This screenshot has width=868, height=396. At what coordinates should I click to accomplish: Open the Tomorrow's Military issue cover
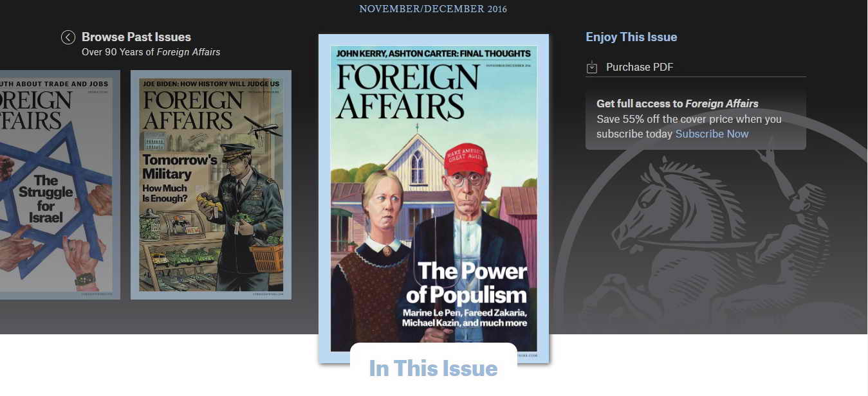[211, 184]
